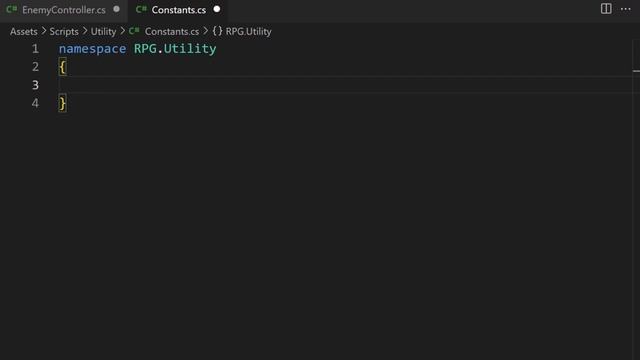Select the Constants.cs editor tab

click(x=178, y=10)
